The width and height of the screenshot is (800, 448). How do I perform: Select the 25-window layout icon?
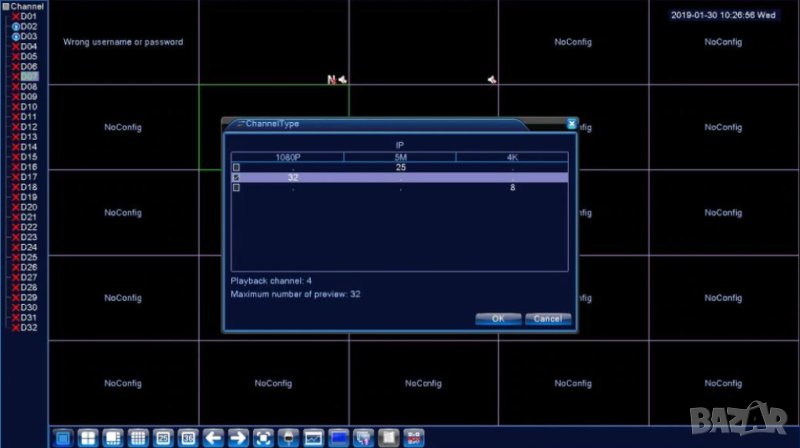pyautogui.click(x=163, y=437)
